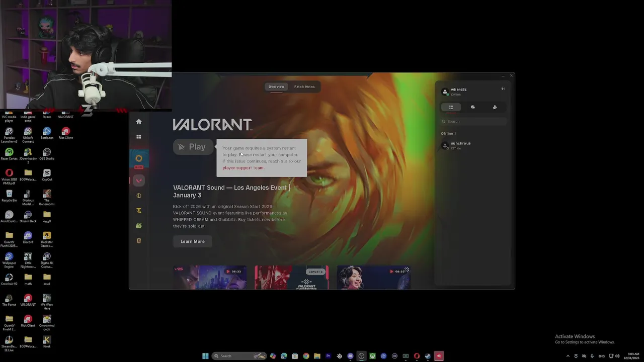The image size is (644, 362).
Task: Select the Recycle Bin desktop icon
Action: [x=9, y=196]
